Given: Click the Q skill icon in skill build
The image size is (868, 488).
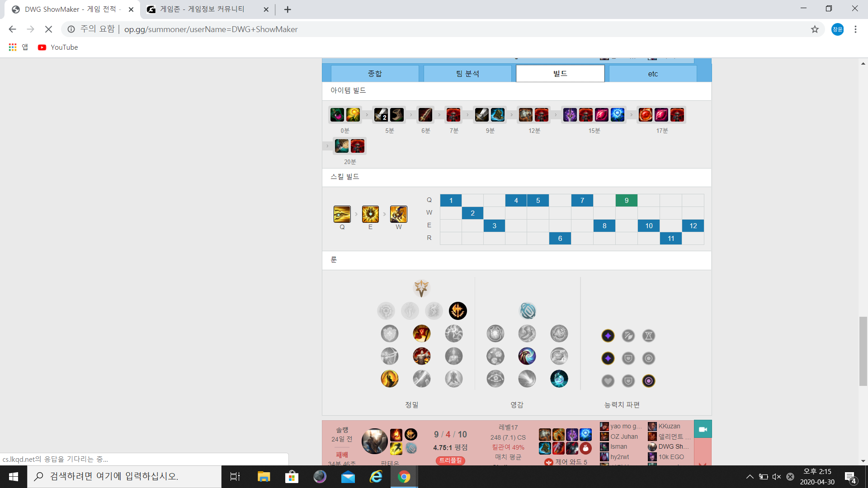Looking at the screenshot, I should 342,214.
